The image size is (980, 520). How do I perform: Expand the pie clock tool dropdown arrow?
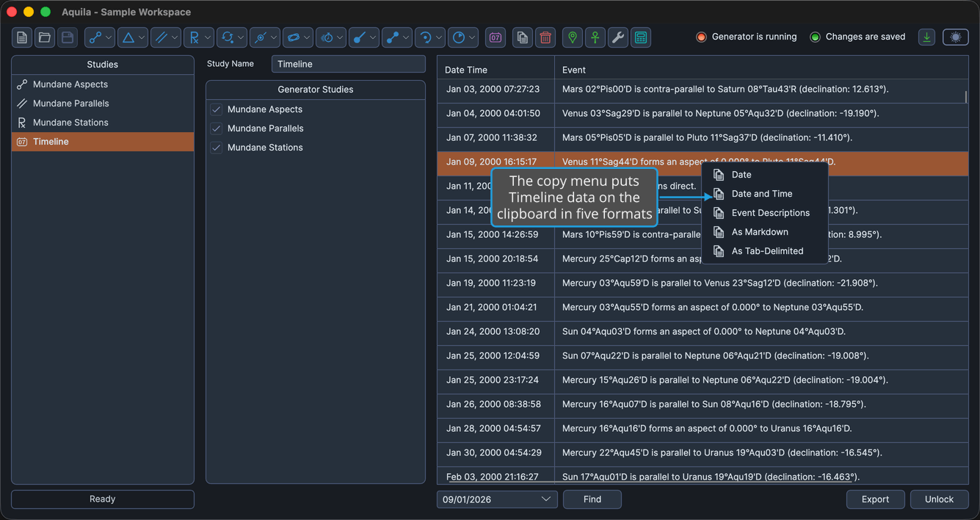point(472,37)
